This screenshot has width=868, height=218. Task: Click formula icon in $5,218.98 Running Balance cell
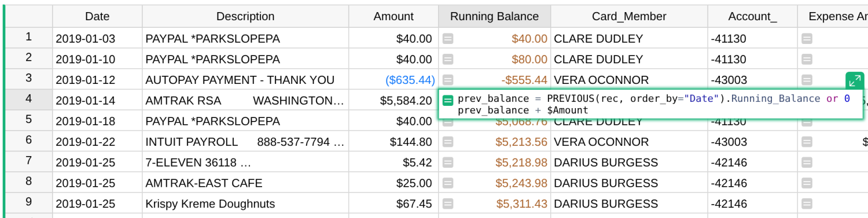coord(448,162)
